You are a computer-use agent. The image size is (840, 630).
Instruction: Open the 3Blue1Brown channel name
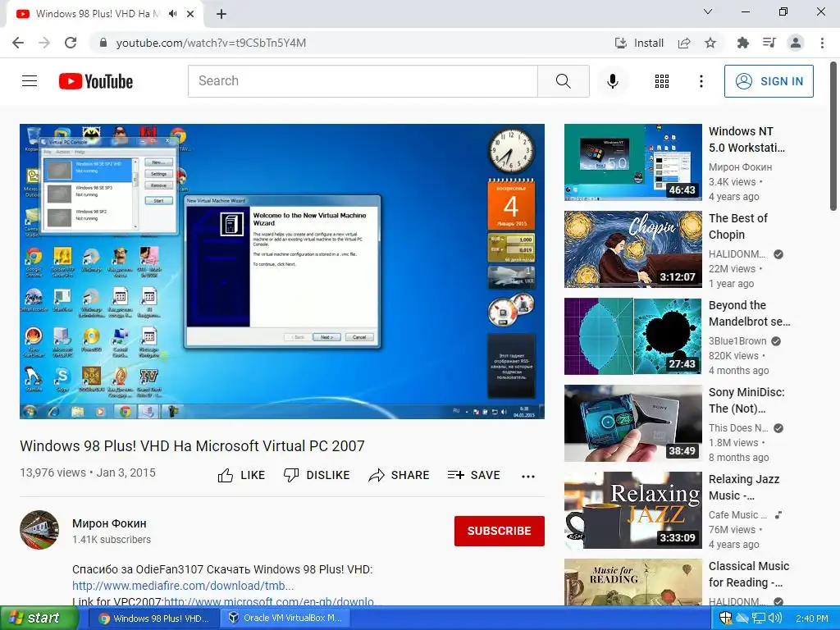(737, 341)
